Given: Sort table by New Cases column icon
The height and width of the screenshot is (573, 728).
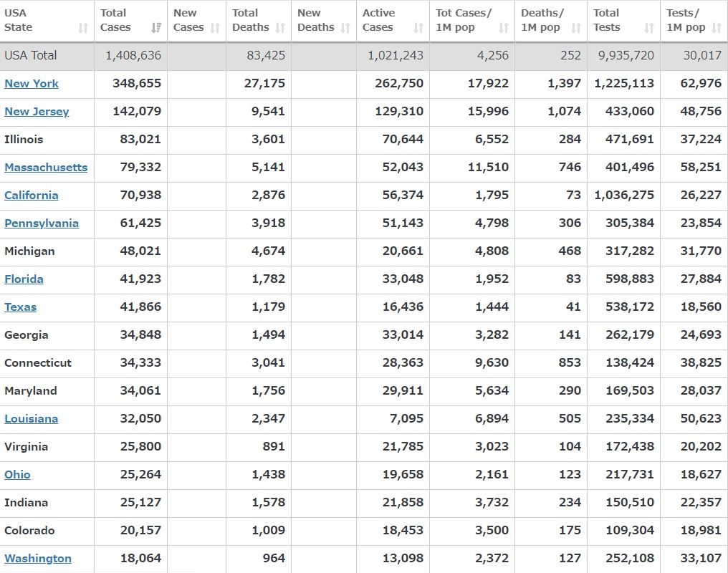Looking at the screenshot, I should [x=214, y=28].
